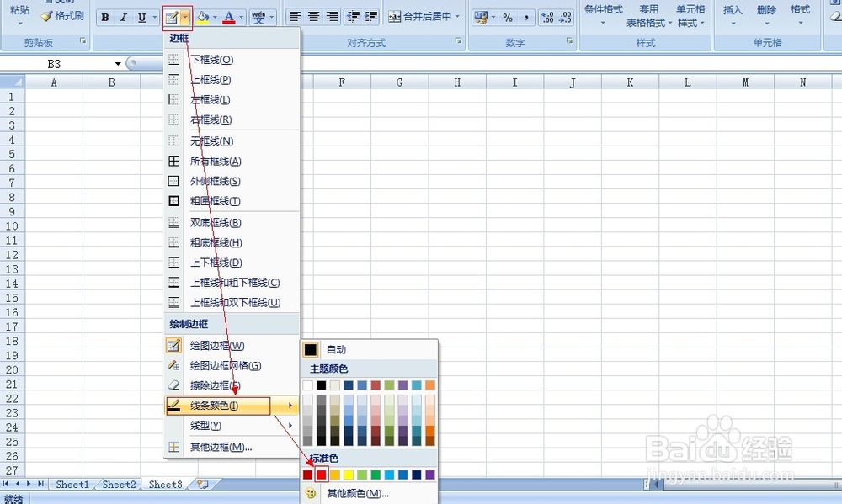Screen dimensions: 842x504
Task: Choose 外侧框线(S) outside borders
Action: pyautogui.click(x=232, y=181)
